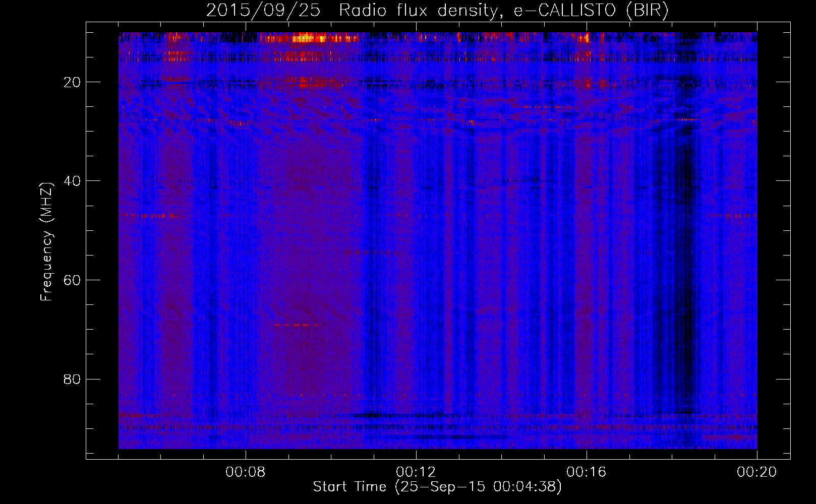Viewport: 816px width, 504px height.
Task: Click the 00:12 time tick label
Action: click(x=416, y=472)
